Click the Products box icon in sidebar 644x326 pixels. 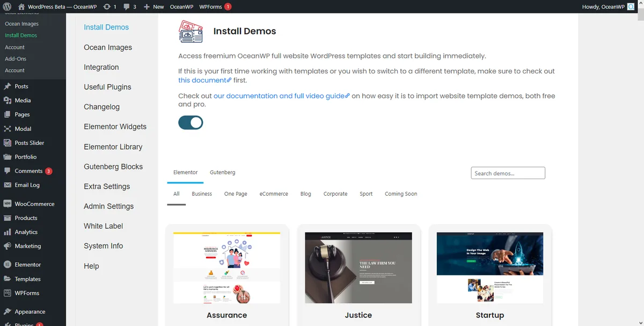(x=8, y=218)
